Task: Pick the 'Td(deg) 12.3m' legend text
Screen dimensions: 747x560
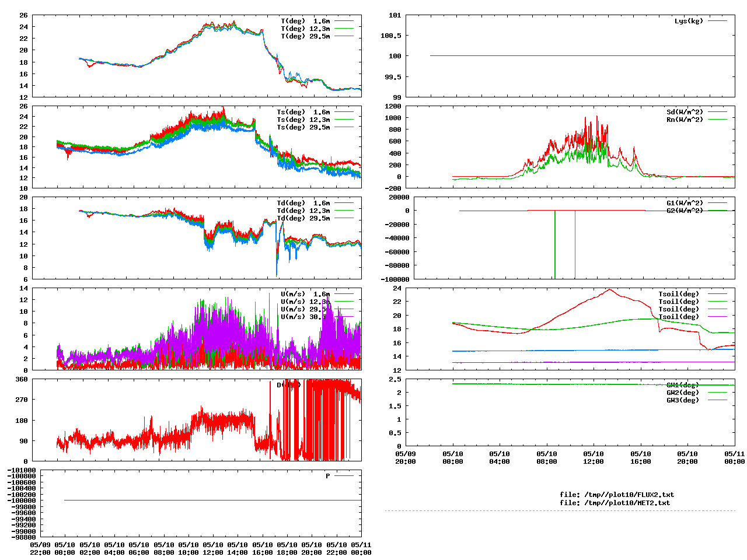Action: [303, 211]
